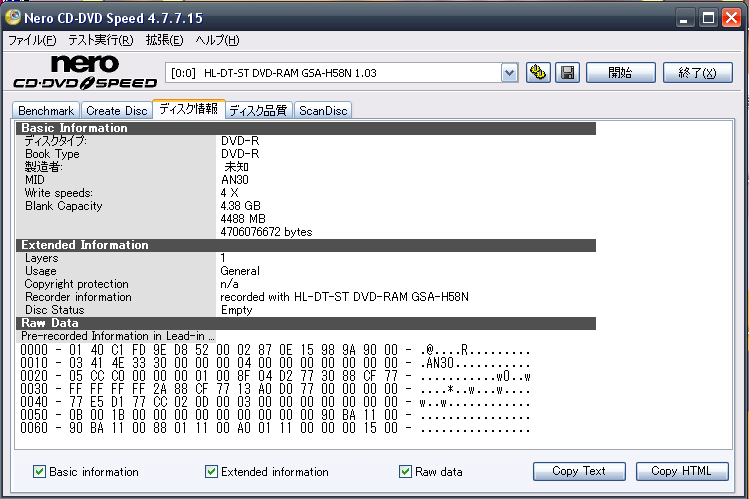Click the 4488 MB capacity value
Screen dimensions: 749x499
(243, 219)
